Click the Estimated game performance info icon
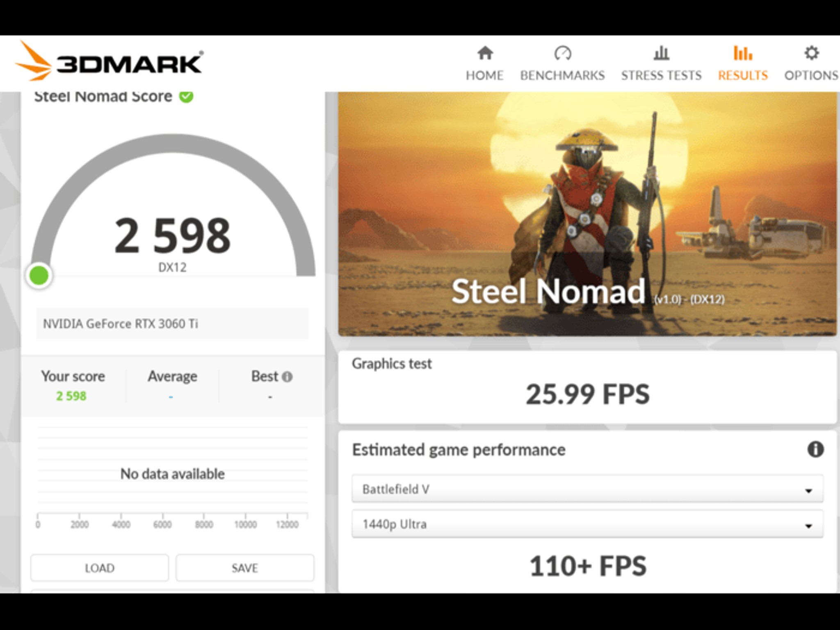Screen dimensions: 840x630 point(815,450)
